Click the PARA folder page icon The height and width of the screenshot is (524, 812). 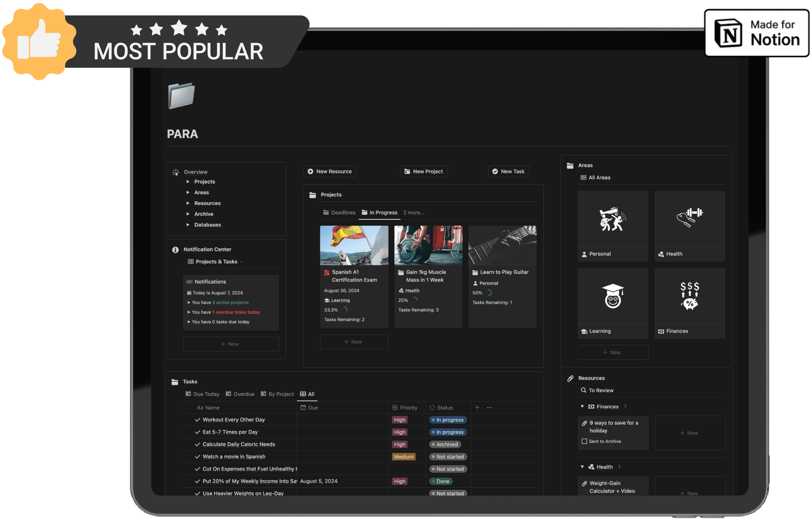(x=181, y=96)
